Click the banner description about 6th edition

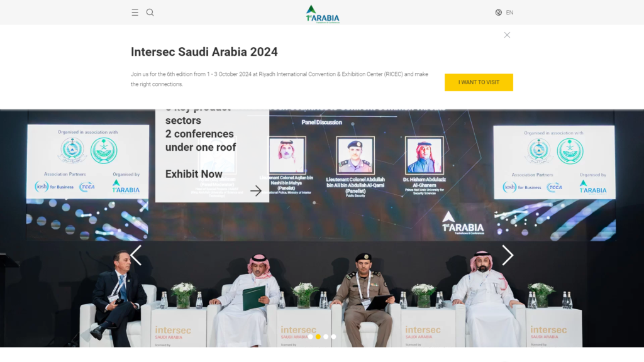point(279,79)
